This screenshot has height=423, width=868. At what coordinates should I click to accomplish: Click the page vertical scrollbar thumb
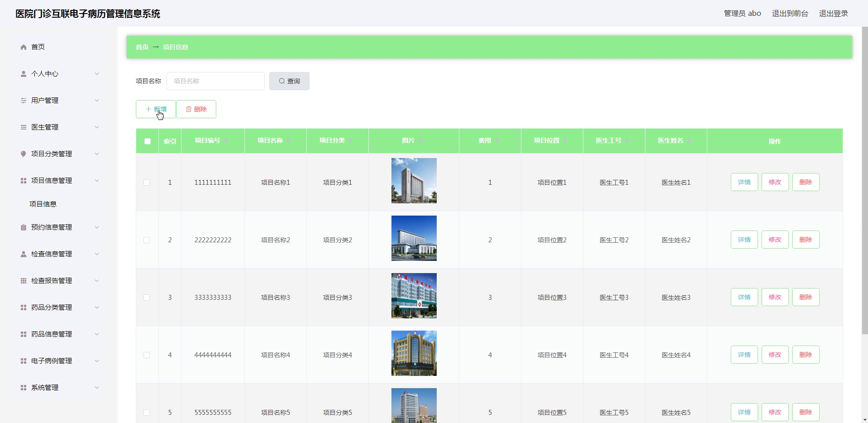click(865, 181)
